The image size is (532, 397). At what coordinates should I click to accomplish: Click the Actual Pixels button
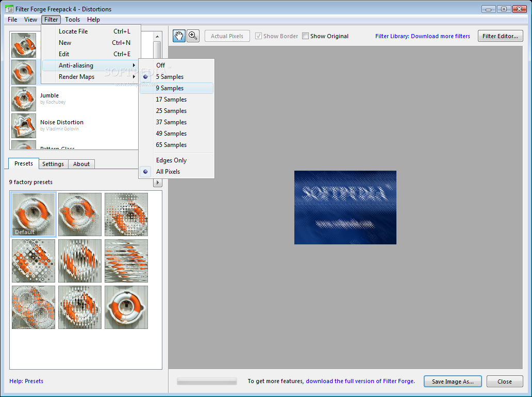(x=227, y=36)
